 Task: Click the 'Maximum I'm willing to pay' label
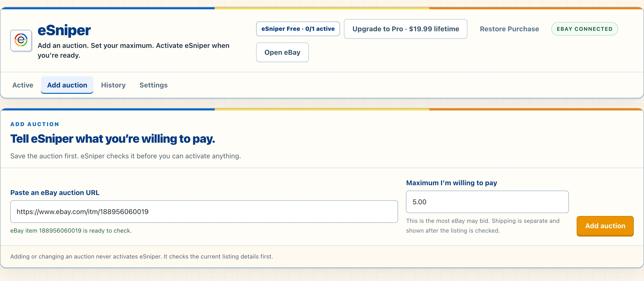452,183
